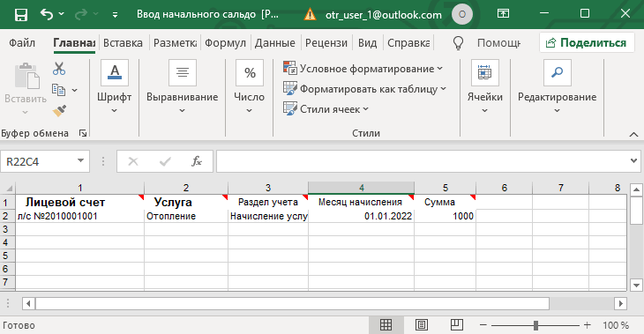Expand the copy options arrow
Image resolution: width=644 pixels, height=334 pixels.
pyautogui.click(x=75, y=90)
